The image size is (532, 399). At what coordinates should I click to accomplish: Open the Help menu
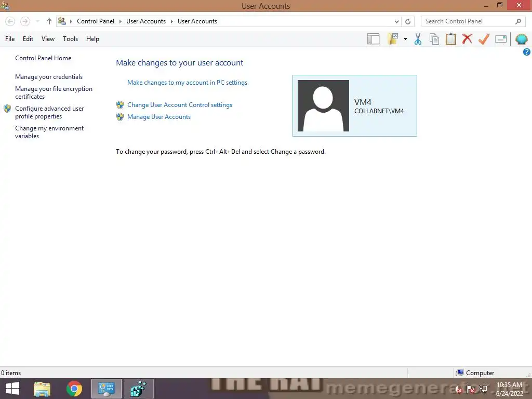(92, 39)
